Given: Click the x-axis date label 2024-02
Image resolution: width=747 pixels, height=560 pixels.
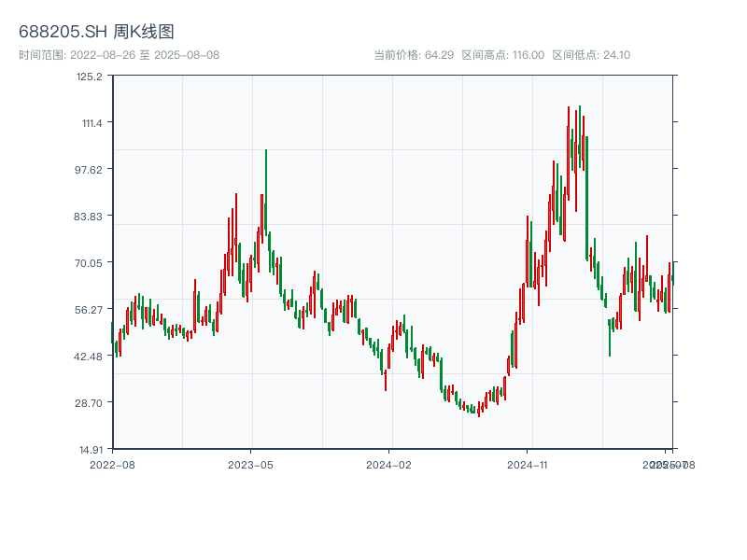Looking at the screenshot, I should click(388, 465).
